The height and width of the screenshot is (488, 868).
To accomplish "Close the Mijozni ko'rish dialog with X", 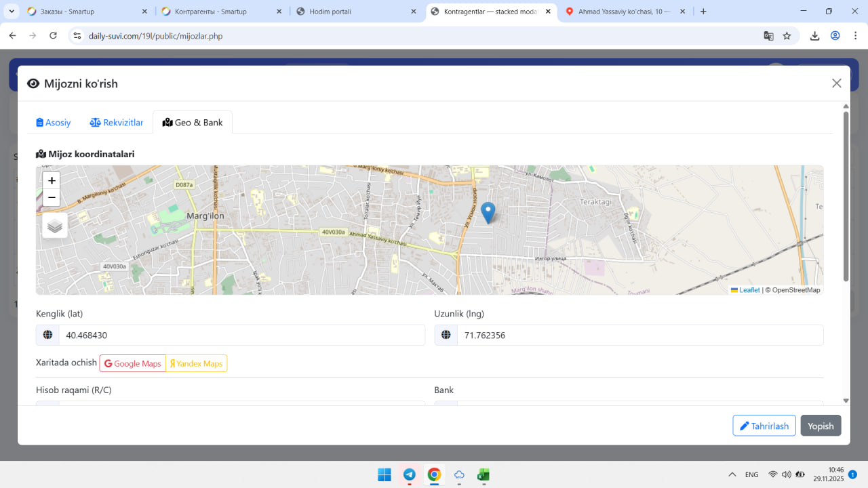I will [836, 83].
